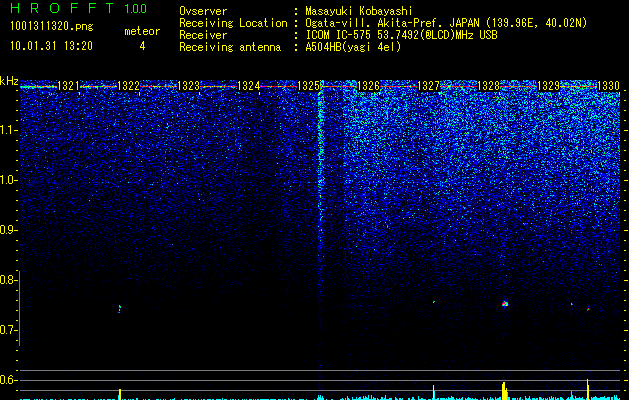Click the yellow power spike below 1330
The width and height of the screenshot is (629, 400).
click(588, 389)
